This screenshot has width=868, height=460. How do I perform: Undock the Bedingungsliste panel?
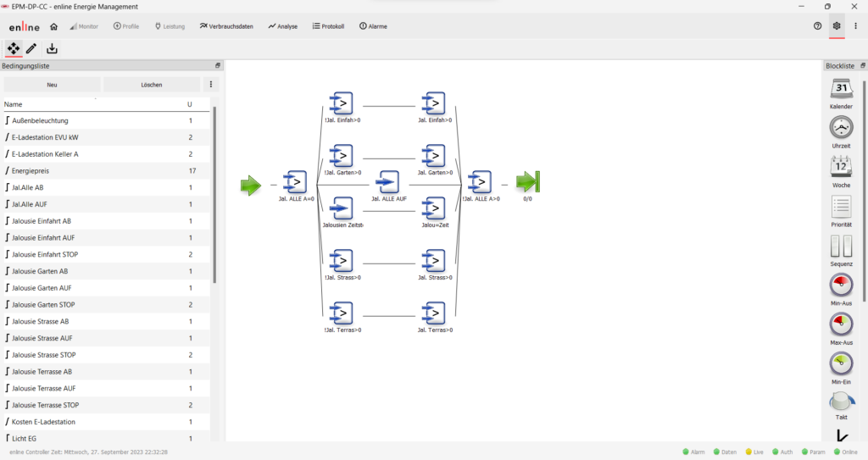[x=217, y=66]
